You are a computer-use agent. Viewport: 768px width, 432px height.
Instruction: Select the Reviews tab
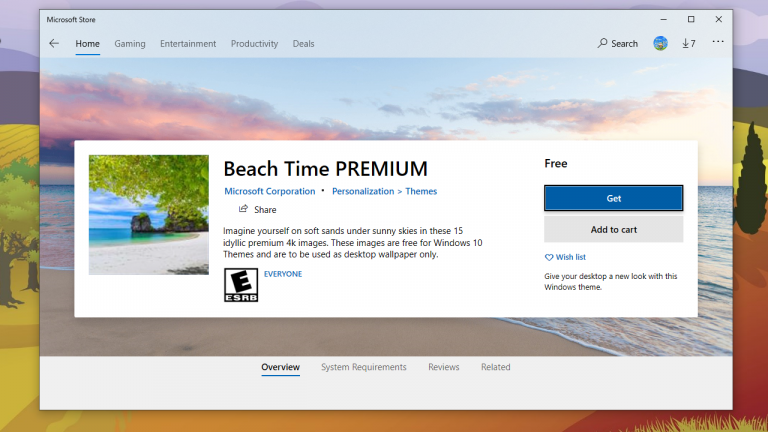[x=444, y=367]
